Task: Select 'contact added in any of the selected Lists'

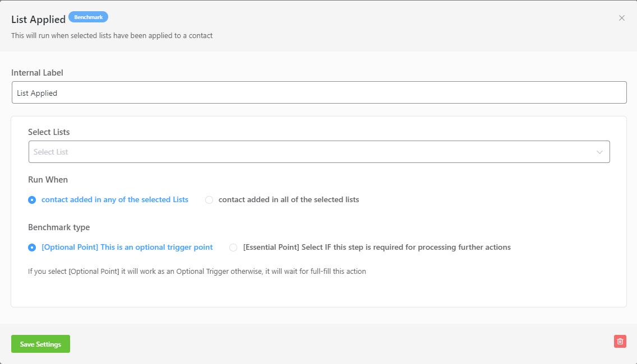Action: (32, 199)
